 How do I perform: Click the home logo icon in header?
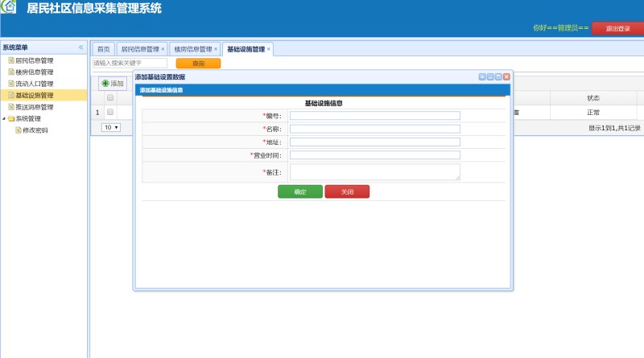8,9
